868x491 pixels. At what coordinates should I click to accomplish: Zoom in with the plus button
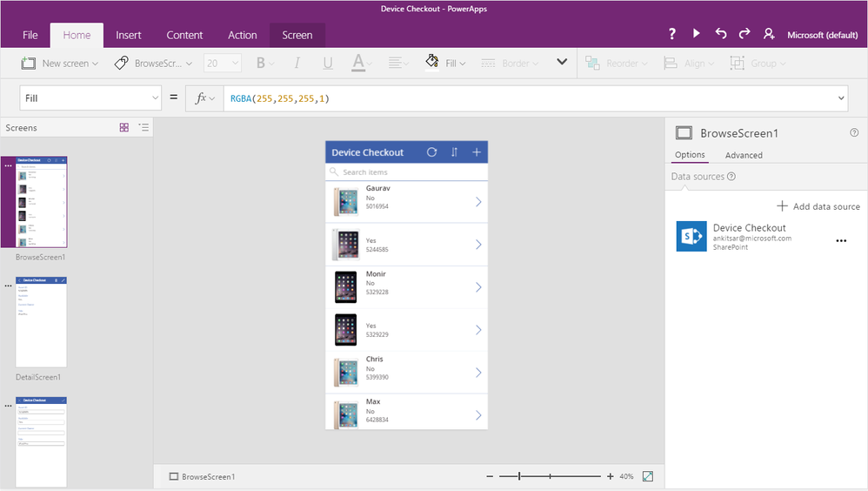[610, 476]
